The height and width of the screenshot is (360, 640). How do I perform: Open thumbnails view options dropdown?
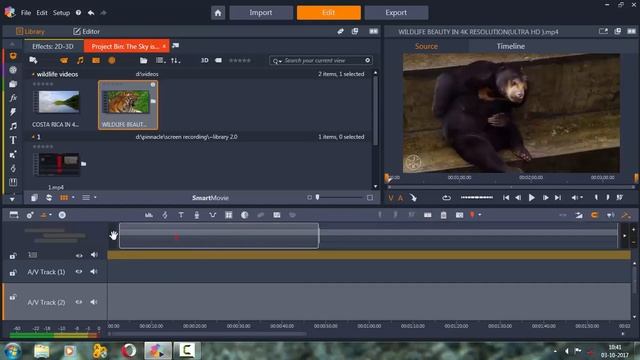point(73,198)
